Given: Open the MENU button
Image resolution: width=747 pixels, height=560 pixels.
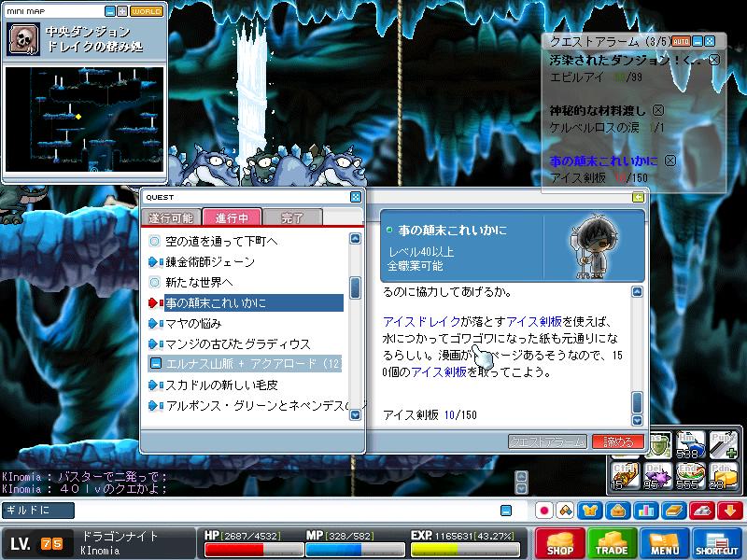Looking at the screenshot, I should [664, 543].
